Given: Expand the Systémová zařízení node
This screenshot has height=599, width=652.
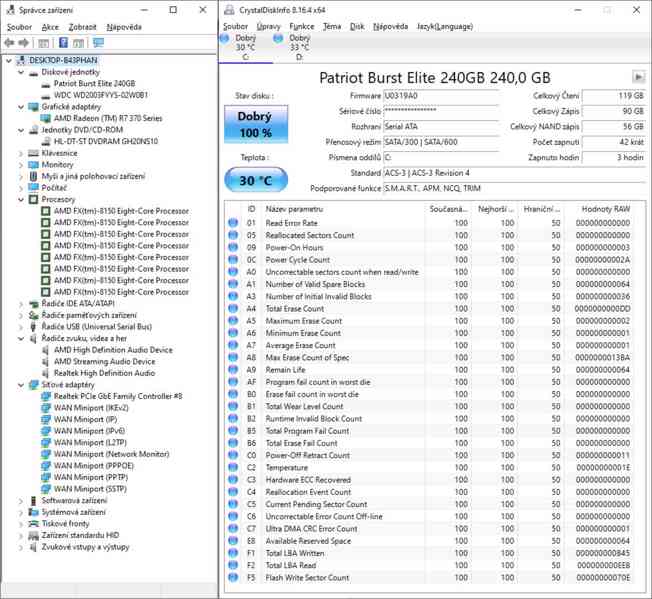Looking at the screenshot, I should pyautogui.click(x=21, y=512).
